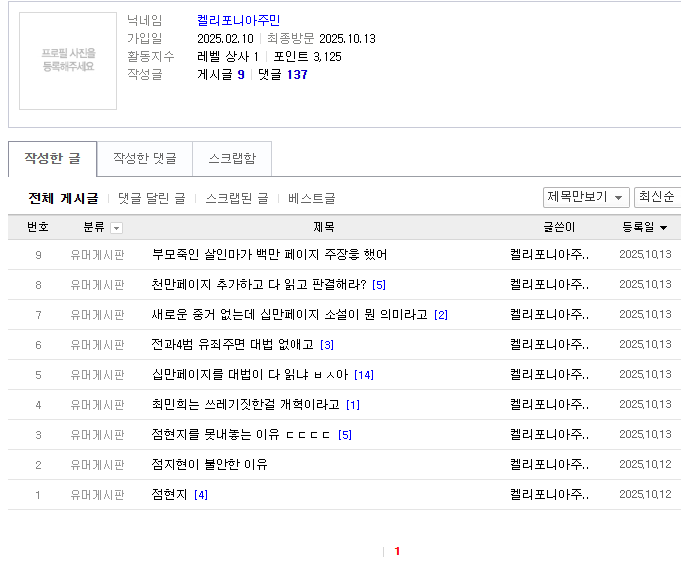Click the 글쓴이 column header

click(x=559, y=227)
